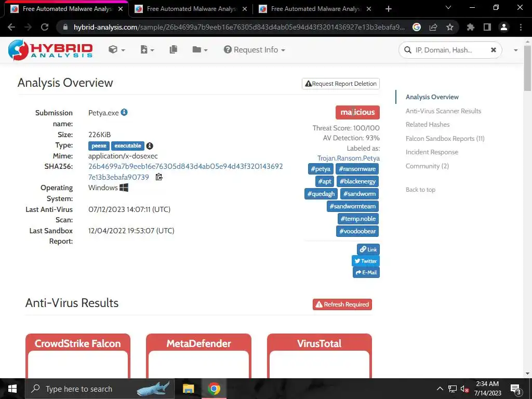This screenshot has width=532, height=399.
Task: Open the file submission dropdown menu
Action: point(147,50)
